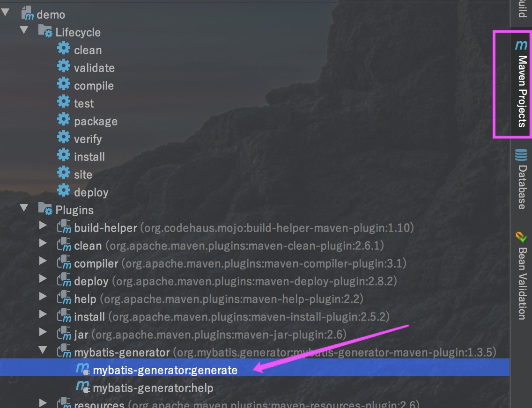Select the 'Plugins' folder label
The width and height of the screenshot is (532, 408).
pos(74,210)
